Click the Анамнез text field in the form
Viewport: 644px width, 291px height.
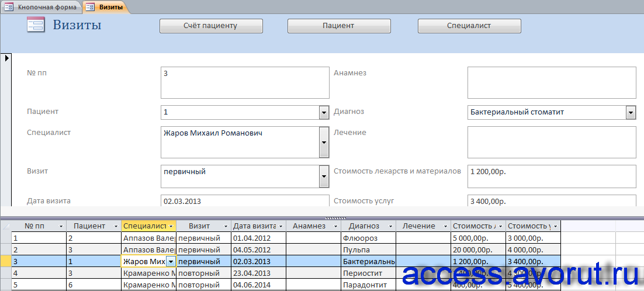click(x=552, y=82)
